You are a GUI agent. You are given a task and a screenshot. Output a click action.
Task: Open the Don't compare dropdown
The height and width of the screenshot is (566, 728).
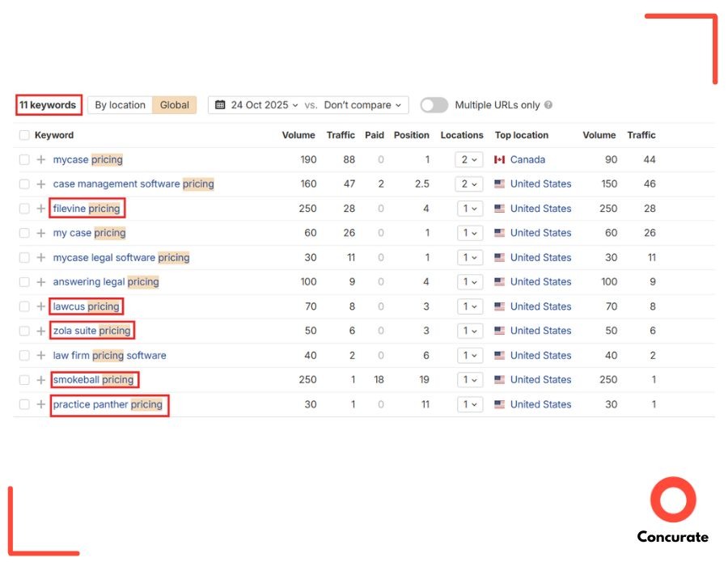[x=358, y=105]
